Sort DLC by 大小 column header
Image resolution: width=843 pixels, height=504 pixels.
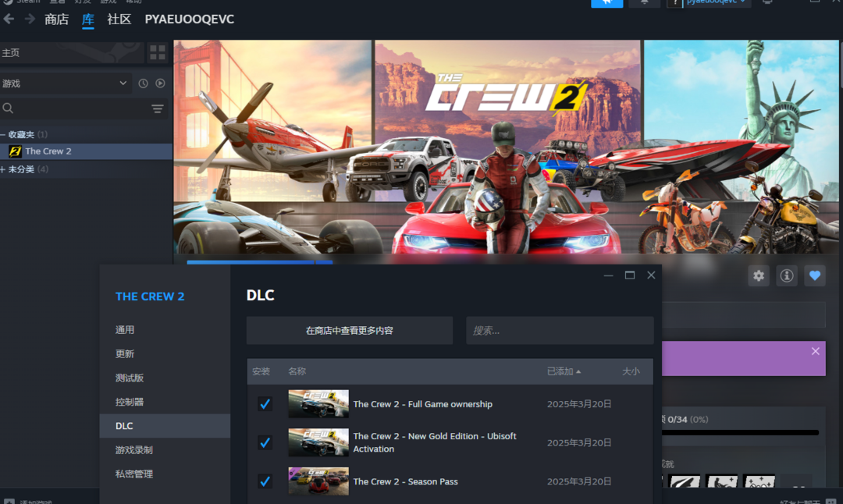point(631,371)
